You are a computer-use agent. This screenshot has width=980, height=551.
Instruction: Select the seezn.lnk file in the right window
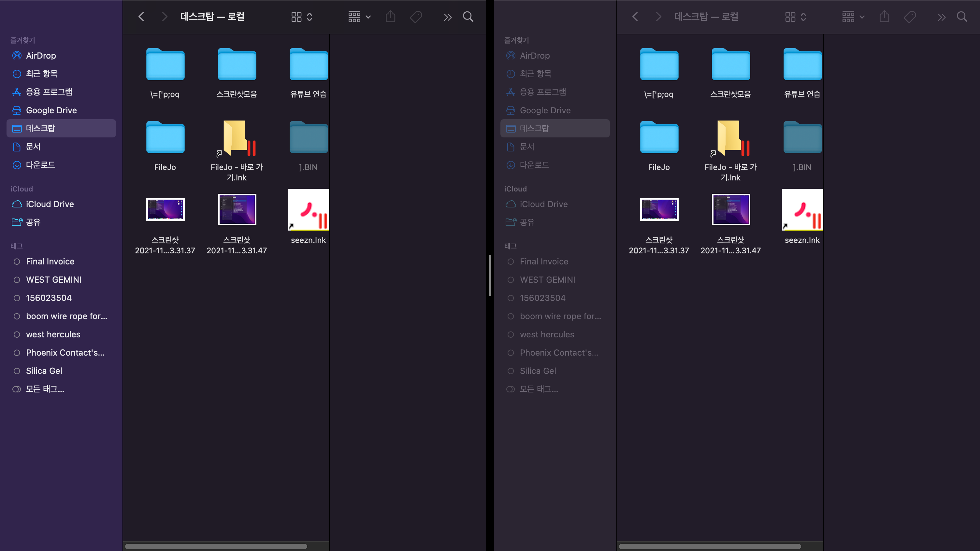(802, 210)
